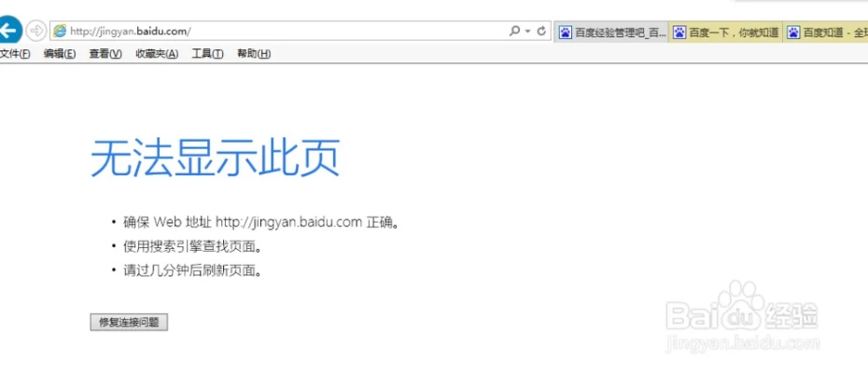Open the 收藏夹(A) menu
Image resolution: width=868 pixels, height=373 pixels.
pyautogui.click(x=157, y=54)
